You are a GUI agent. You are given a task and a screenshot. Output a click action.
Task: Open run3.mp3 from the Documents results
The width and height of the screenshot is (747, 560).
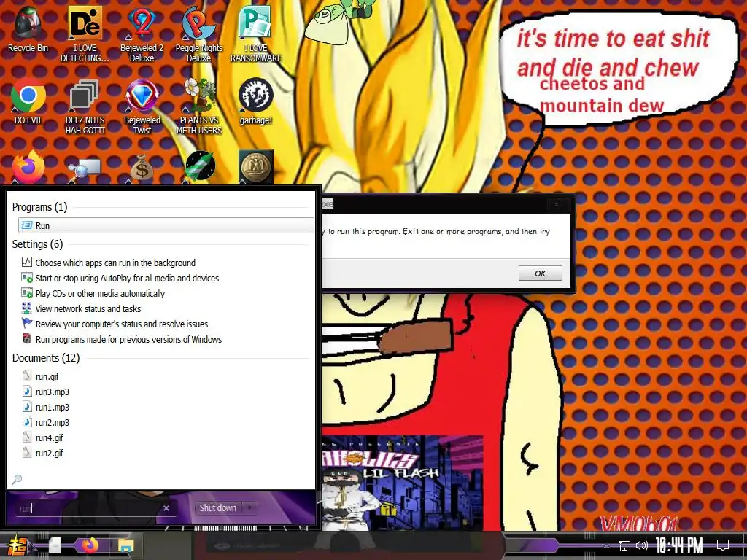52,392
